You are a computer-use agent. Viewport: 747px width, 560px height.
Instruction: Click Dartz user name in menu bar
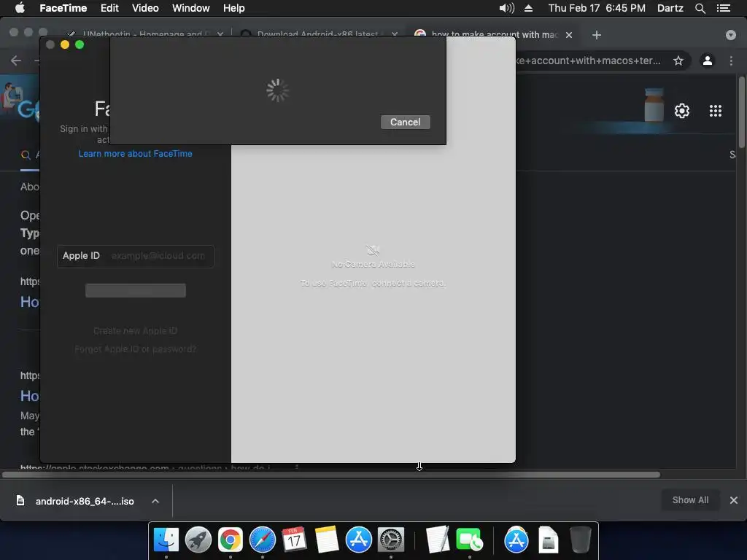click(670, 8)
